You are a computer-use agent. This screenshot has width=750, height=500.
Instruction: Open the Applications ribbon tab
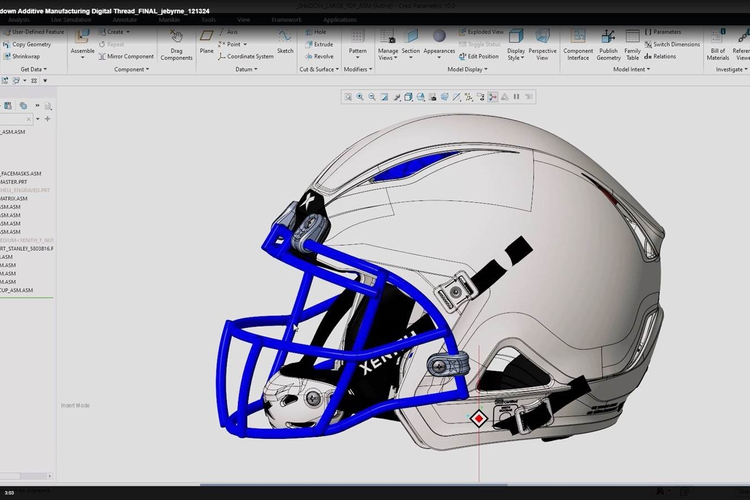tap(340, 19)
